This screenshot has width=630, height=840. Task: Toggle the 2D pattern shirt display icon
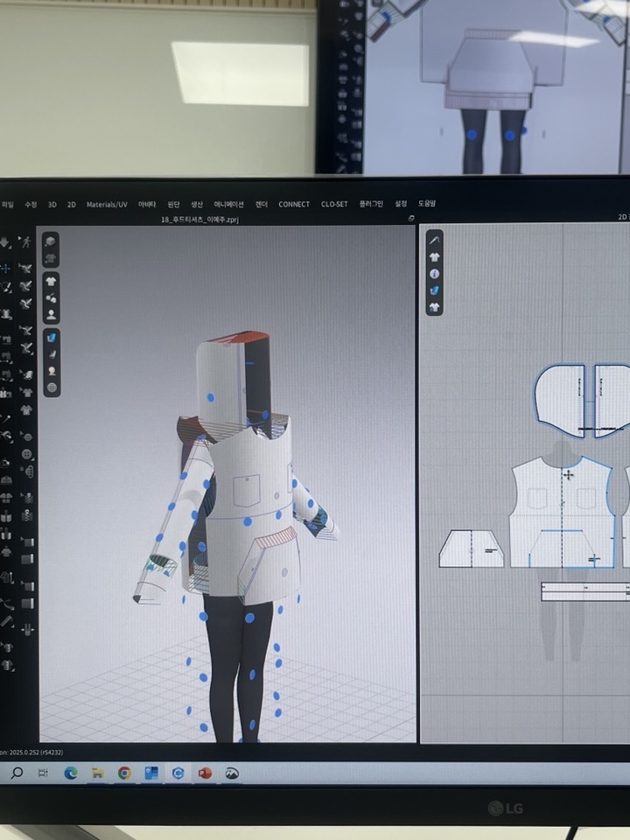(x=435, y=257)
